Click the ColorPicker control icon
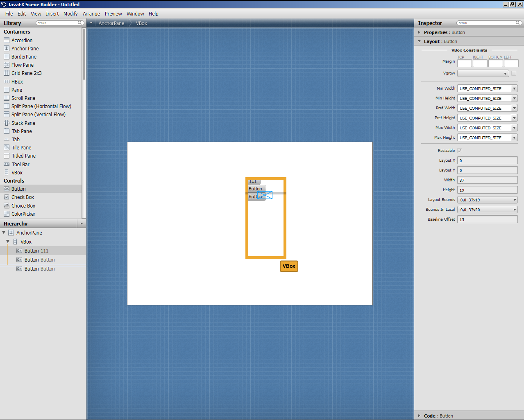 [7, 214]
